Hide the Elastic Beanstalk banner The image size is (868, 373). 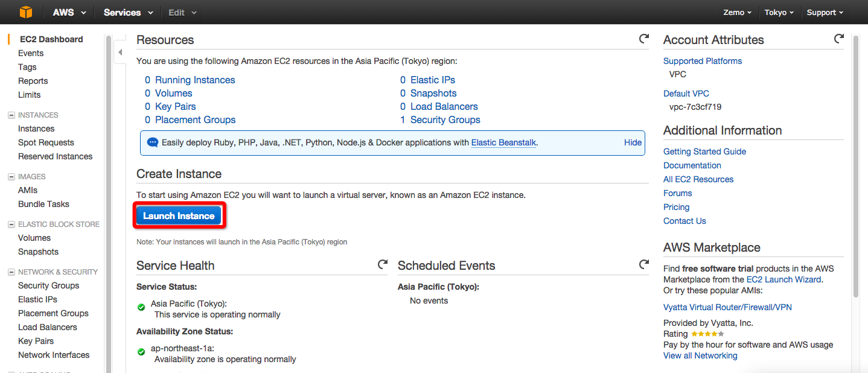click(633, 142)
